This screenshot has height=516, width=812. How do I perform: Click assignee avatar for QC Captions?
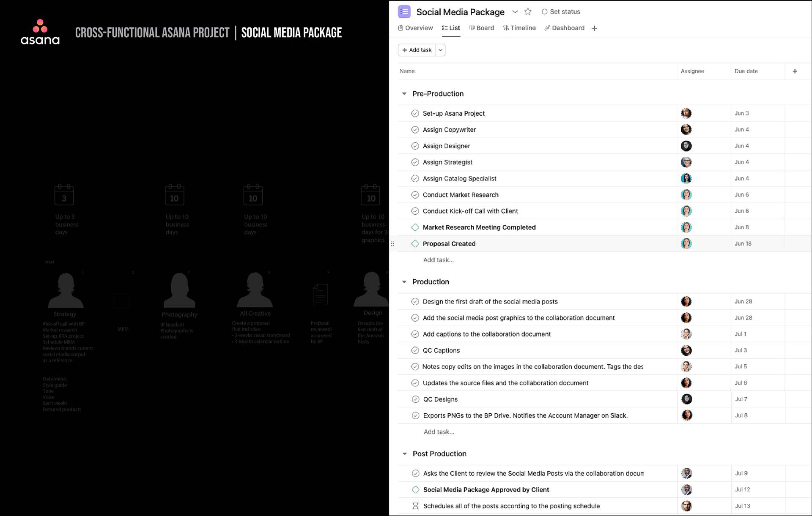click(686, 350)
